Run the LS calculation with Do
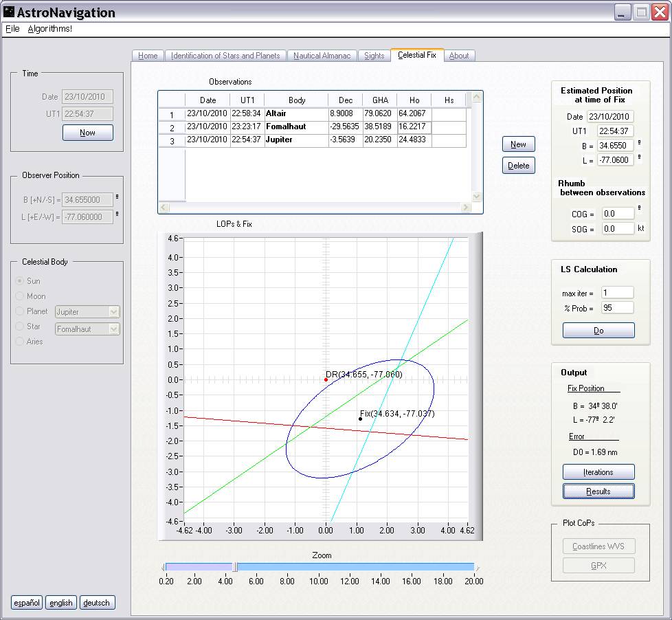Viewport: 672px width, 620px height. 598,331
